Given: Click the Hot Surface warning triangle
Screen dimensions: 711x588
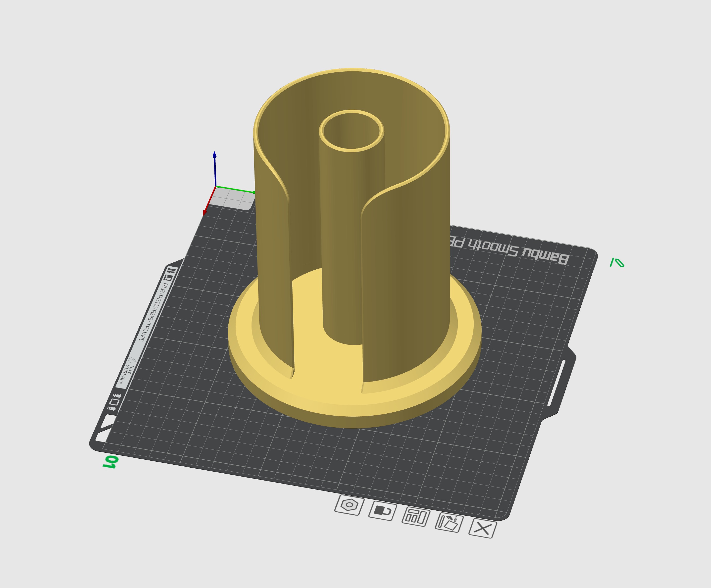Looking at the screenshot, I should (x=132, y=360).
